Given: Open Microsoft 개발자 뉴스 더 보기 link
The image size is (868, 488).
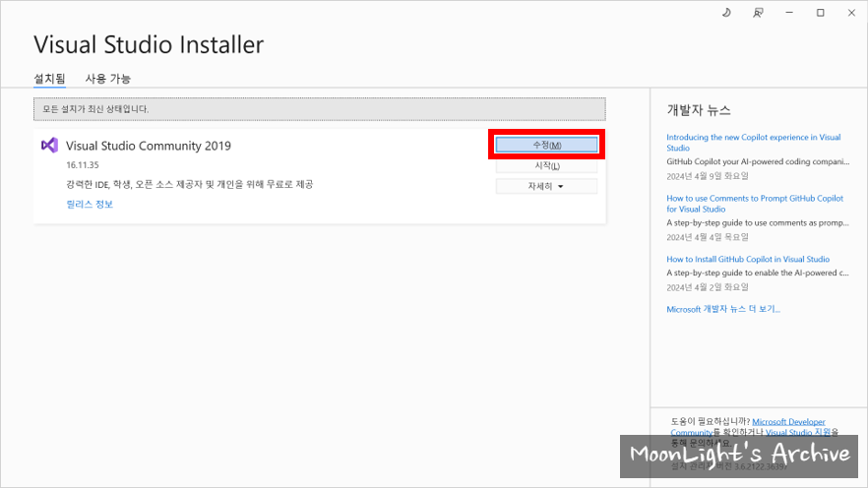Looking at the screenshot, I should (x=723, y=309).
